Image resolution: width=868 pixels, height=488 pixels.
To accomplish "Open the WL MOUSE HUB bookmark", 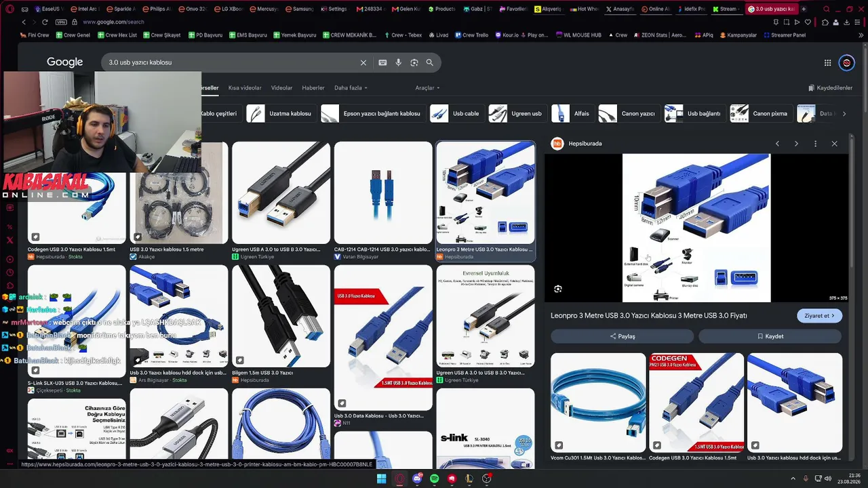I will [x=578, y=35].
